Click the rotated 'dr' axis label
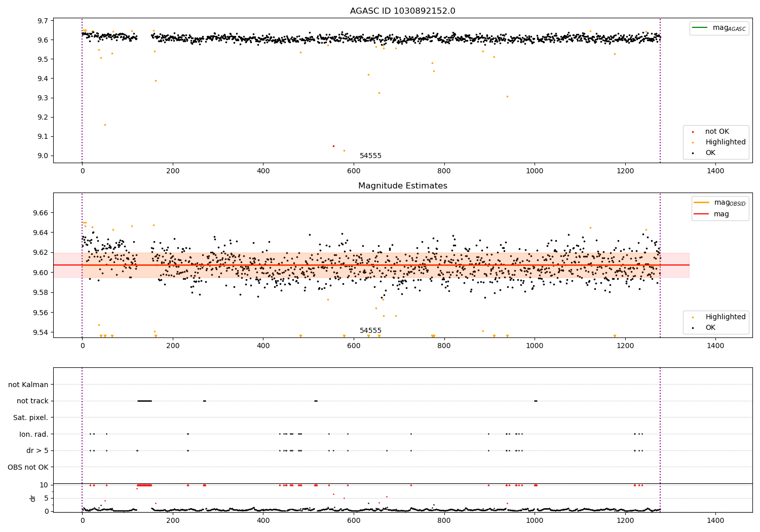Image resolution: width=760 pixels, height=532 pixels. point(33,498)
